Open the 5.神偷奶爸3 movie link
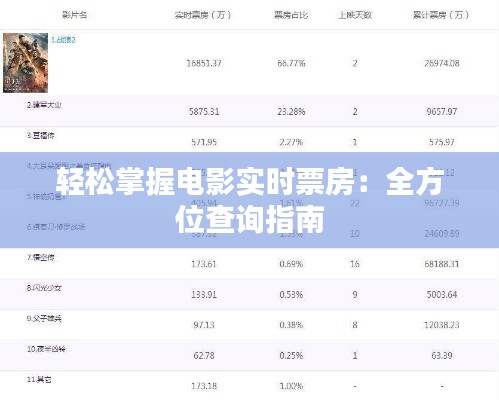Viewport: 499px width, 400px height. click(46, 196)
